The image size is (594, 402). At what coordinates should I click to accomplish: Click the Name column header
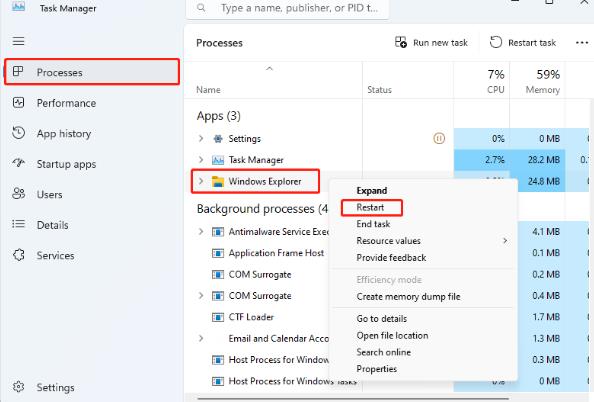[x=208, y=90]
